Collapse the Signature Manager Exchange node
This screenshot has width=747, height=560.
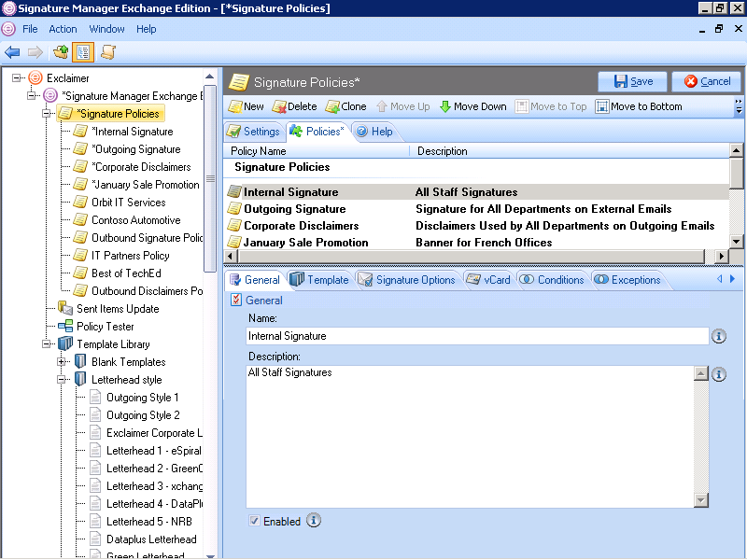(32, 95)
